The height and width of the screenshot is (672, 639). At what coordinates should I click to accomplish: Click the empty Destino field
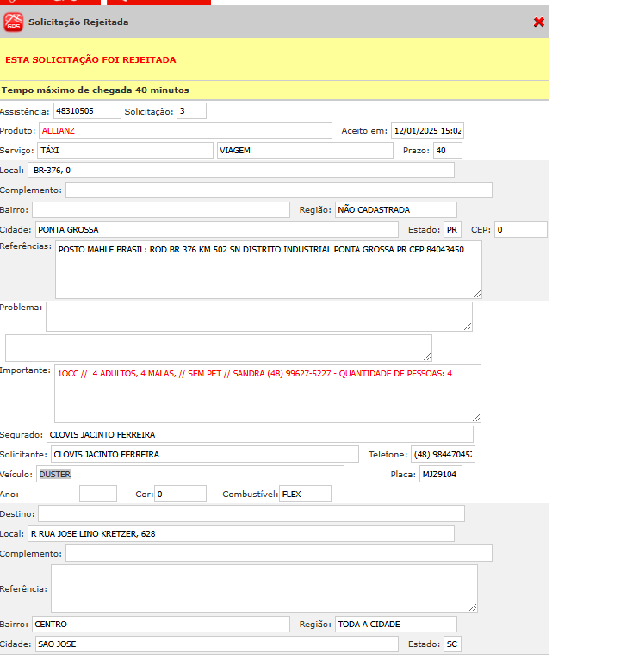[x=251, y=513]
